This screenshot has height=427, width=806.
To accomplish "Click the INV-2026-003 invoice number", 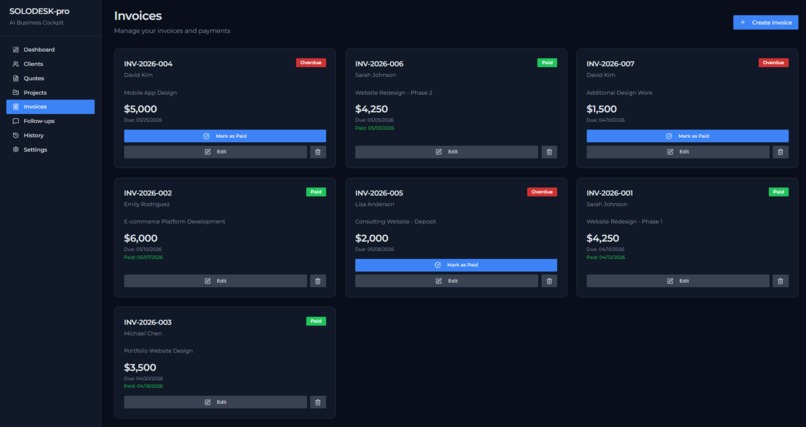I will tap(148, 322).
